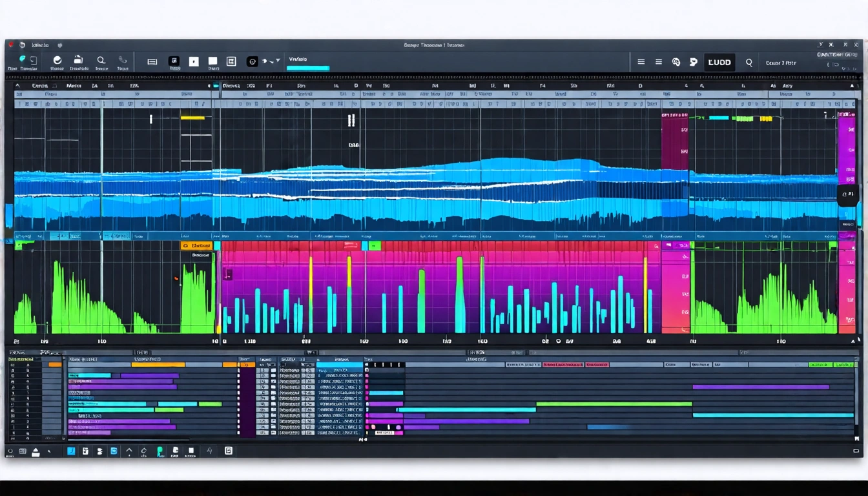The image size is (868, 496).
Task: Click the black rounded record-circle icon
Action: click(x=252, y=61)
